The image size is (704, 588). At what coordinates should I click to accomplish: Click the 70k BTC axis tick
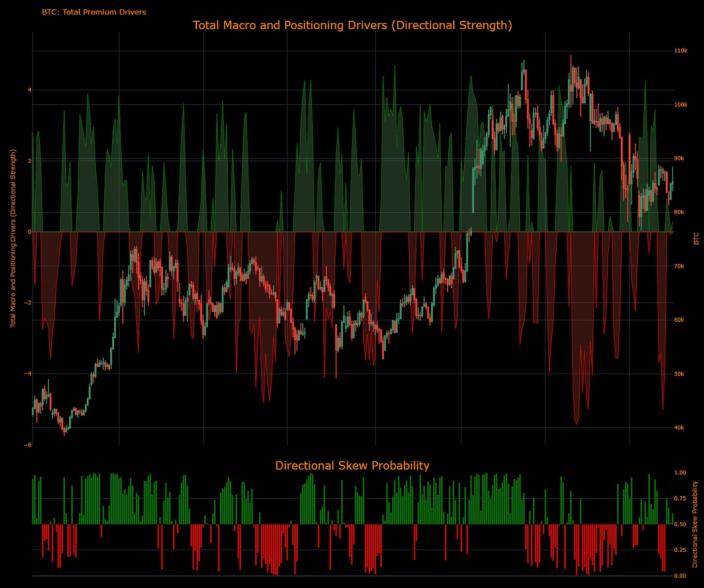[x=679, y=266]
